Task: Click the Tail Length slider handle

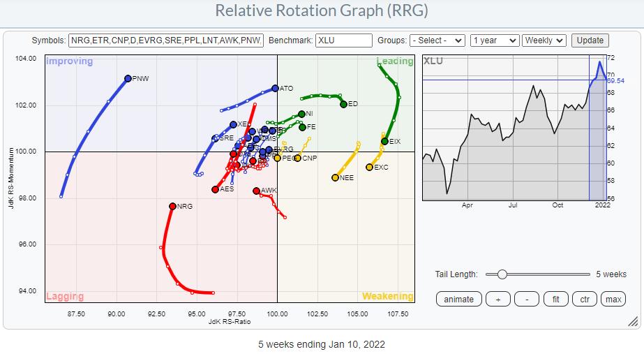Action: [501, 274]
